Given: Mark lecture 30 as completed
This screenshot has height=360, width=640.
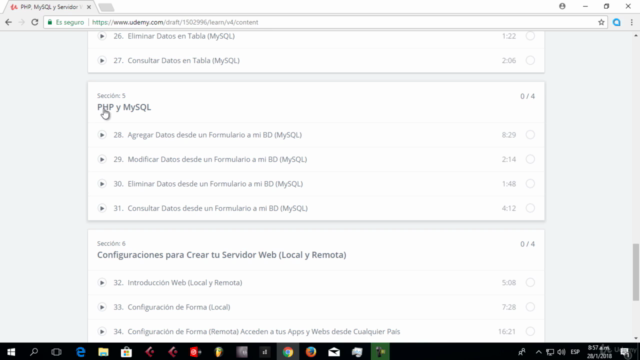Looking at the screenshot, I should (530, 184).
